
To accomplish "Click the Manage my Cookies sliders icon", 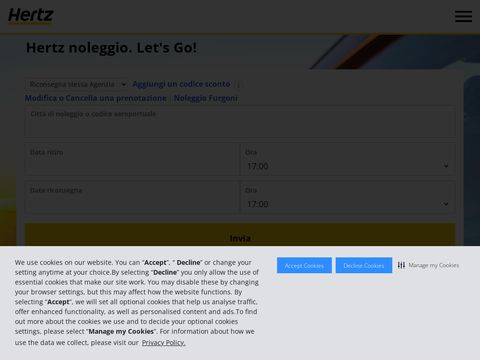I will [401, 265].
